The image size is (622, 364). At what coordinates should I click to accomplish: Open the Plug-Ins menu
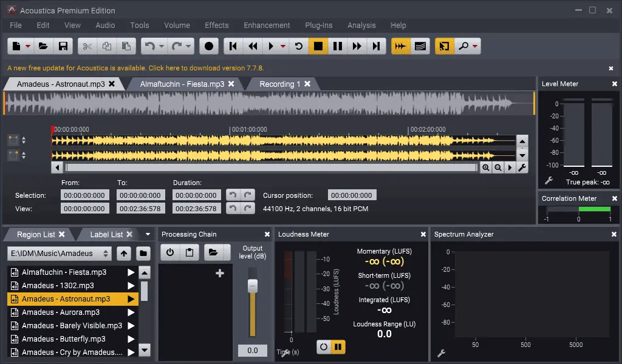tap(318, 25)
